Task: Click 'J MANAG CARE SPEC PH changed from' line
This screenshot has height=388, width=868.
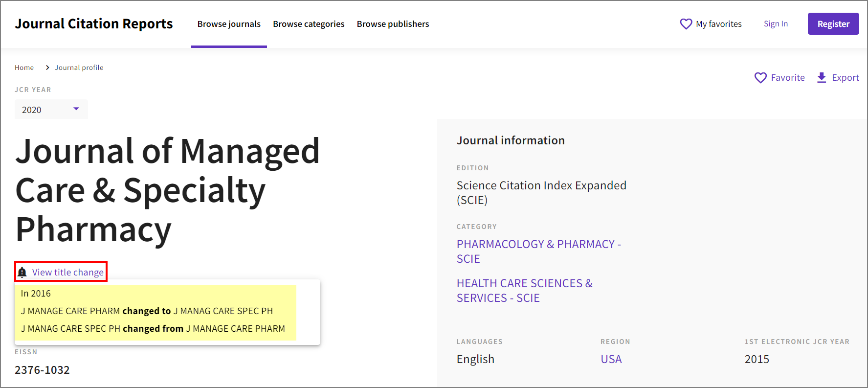Action: [153, 329]
